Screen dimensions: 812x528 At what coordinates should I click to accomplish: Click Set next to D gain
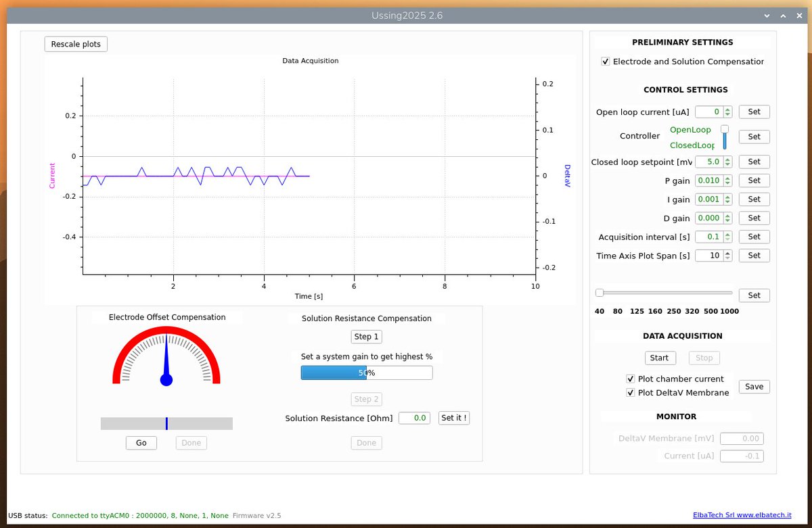754,218
